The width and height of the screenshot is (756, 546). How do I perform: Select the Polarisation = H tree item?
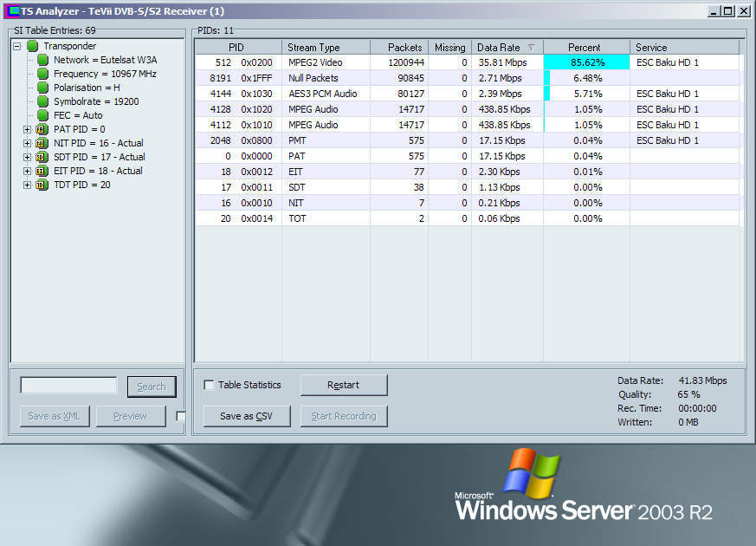coord(87,88)
